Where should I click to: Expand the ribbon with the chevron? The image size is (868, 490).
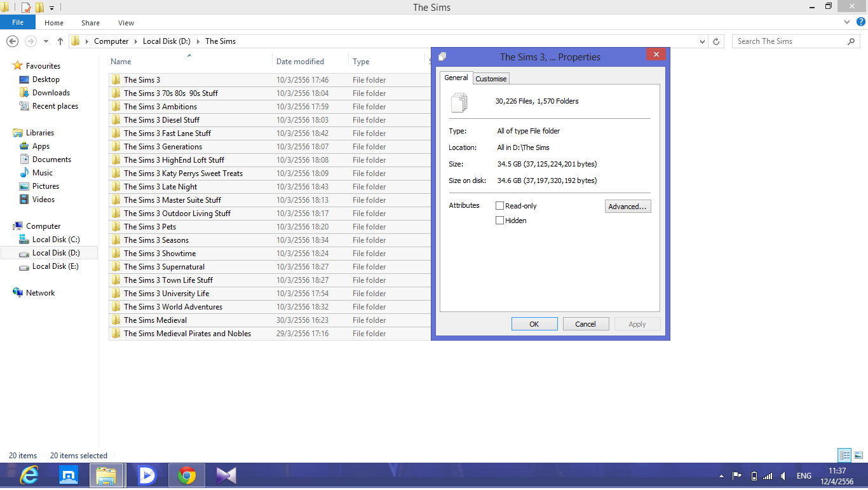847,22
